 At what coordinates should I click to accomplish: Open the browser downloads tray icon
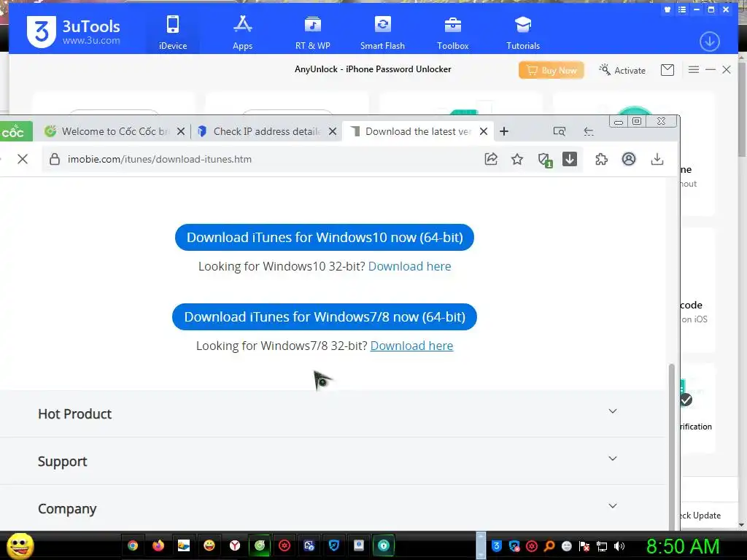(657, 159)
